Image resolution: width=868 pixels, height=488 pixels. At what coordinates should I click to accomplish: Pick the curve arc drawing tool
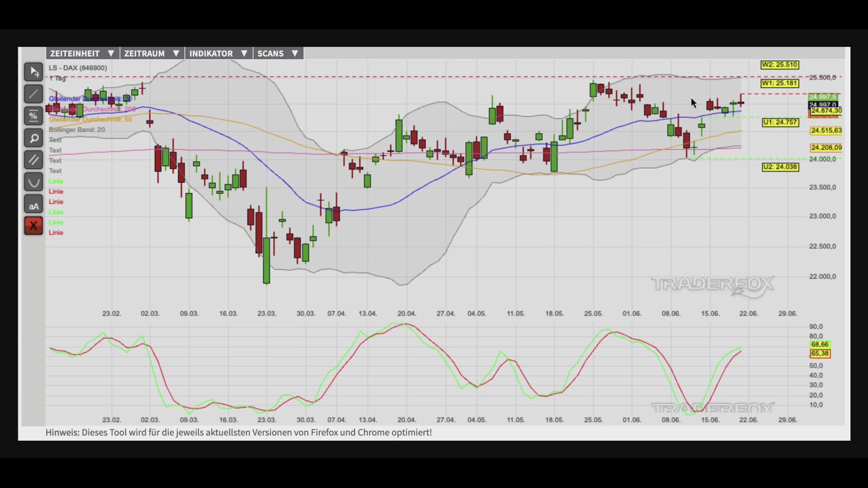pos(33,182)
